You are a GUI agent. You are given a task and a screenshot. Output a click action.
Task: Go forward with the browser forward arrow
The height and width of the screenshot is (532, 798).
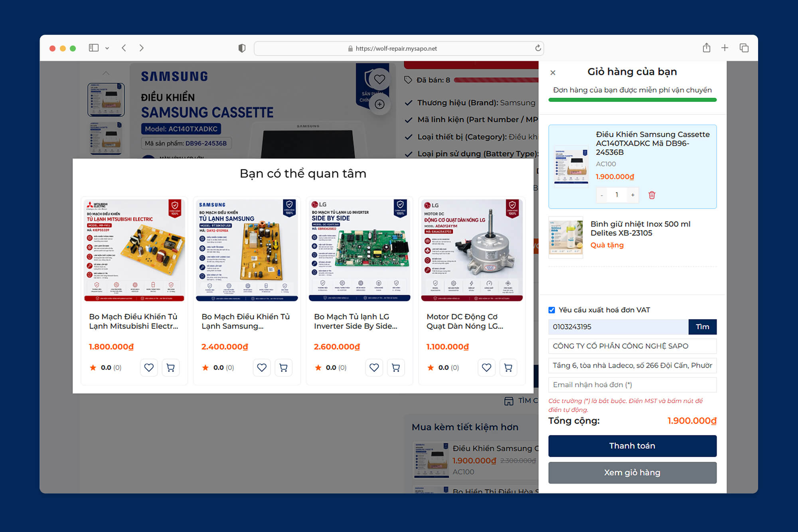(x=141, y=48)
